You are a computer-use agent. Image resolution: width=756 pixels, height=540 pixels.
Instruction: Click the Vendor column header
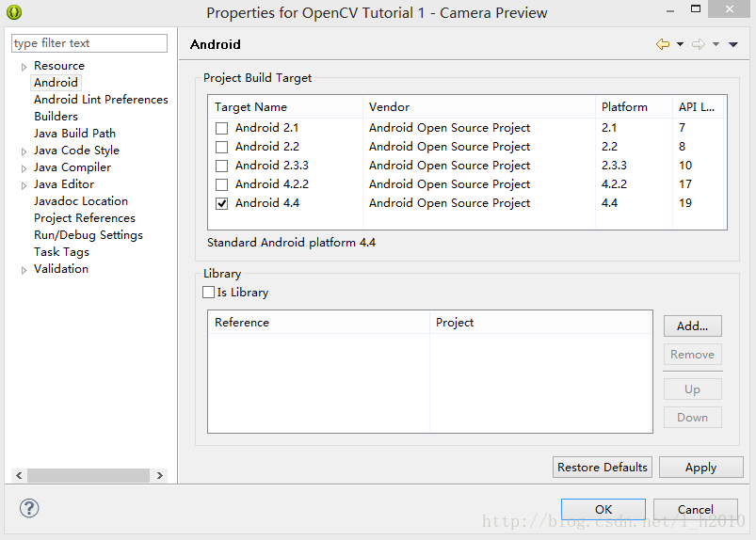pos(479,107)
